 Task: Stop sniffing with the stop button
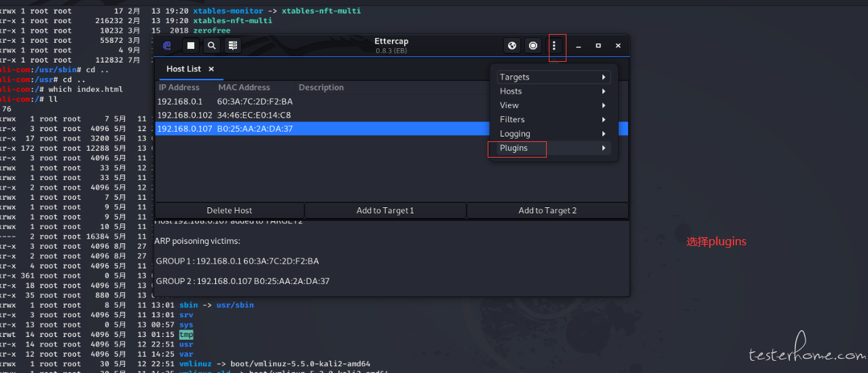pyautogui.click(x=191, y=46)
